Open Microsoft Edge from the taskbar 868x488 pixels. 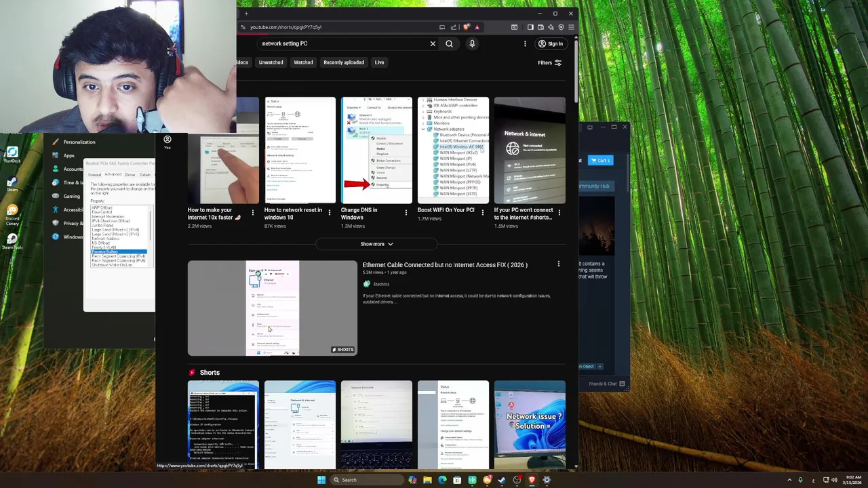coord(442,480)
